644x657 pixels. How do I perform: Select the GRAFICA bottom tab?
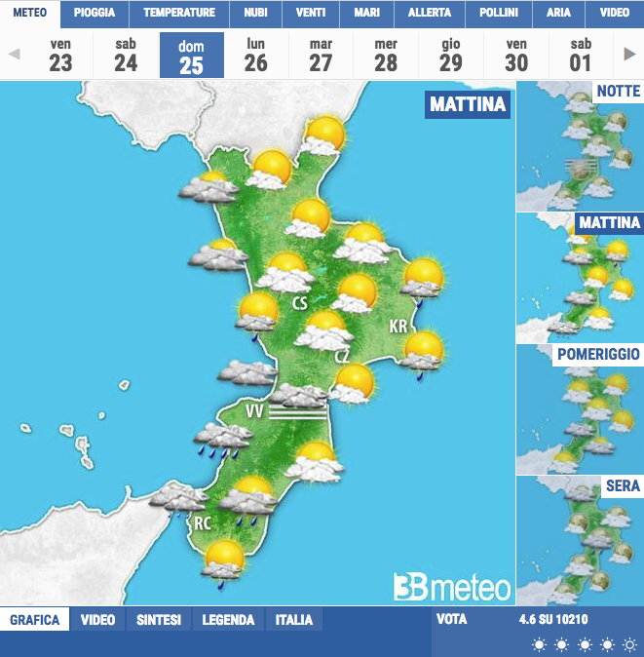34,619
